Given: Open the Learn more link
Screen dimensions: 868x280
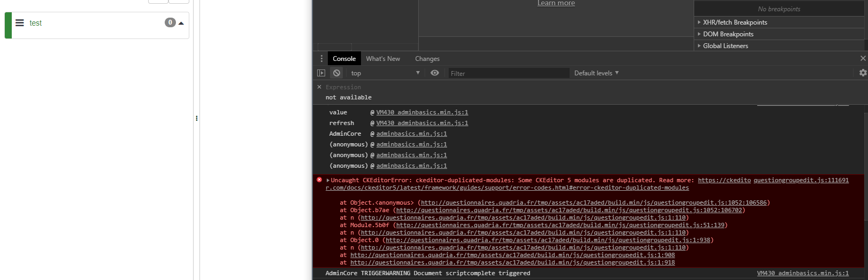Looking at the screenshot, I should [556, 3].
